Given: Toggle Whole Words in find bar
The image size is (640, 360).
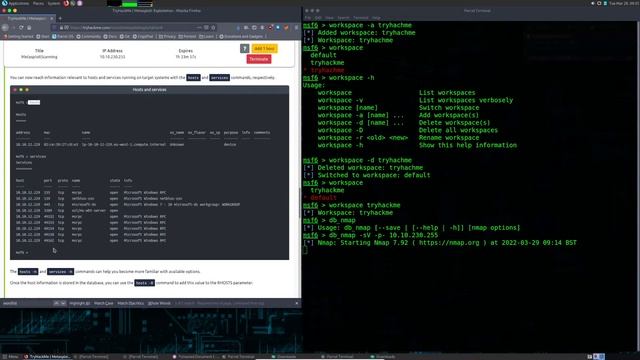Looking at the screenshot, I should click(x=159, y=303).
